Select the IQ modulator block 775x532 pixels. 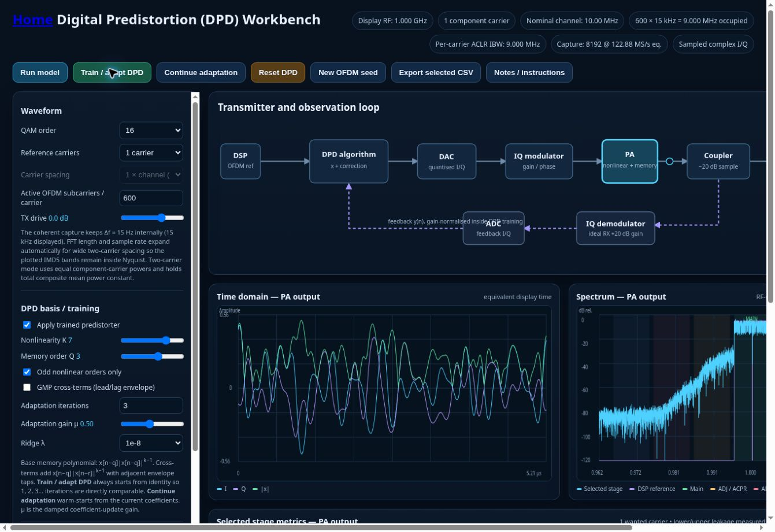tap(539, 161)
